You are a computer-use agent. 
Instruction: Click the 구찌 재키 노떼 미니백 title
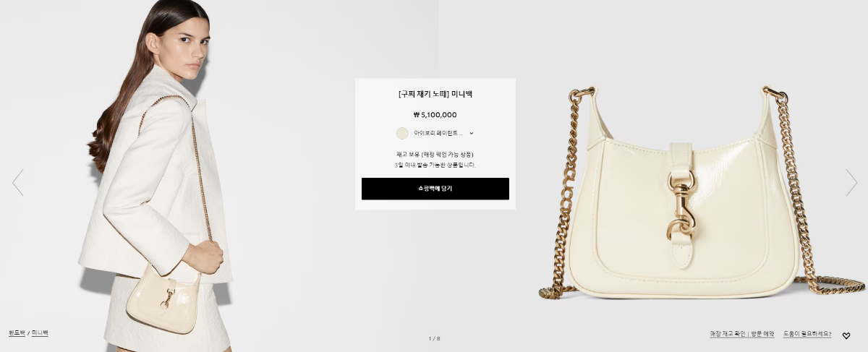pyautogui.click(x=435, y=94)
